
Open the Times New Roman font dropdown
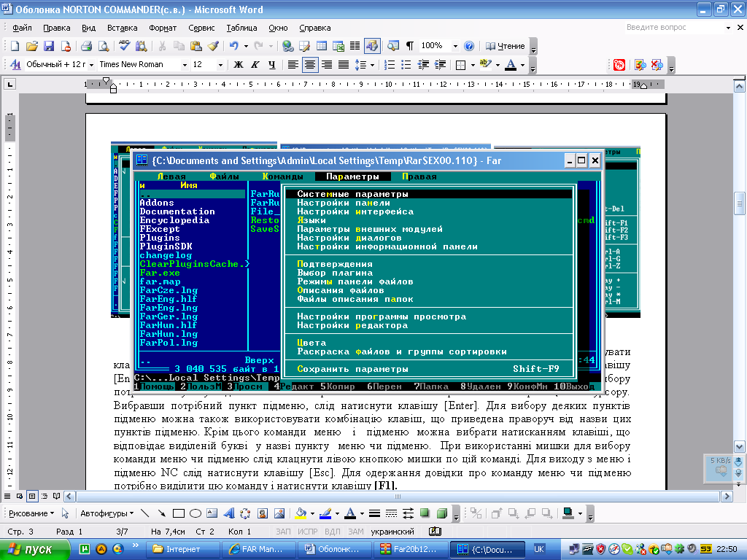[x=185, y=65]
